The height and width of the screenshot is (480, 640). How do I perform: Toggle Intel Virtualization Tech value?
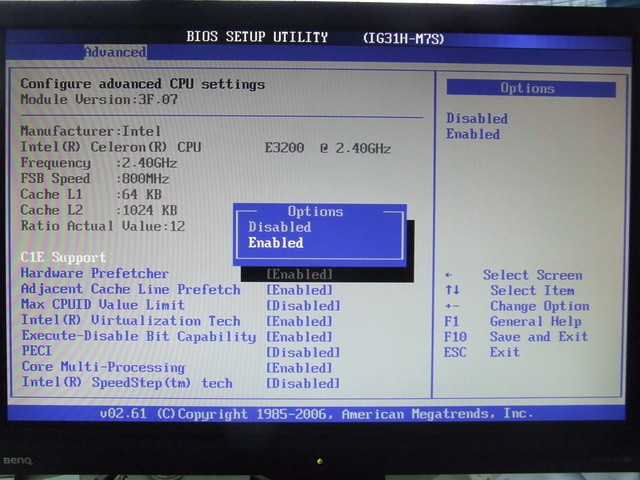pyautogui.click(x=300, y=321)
